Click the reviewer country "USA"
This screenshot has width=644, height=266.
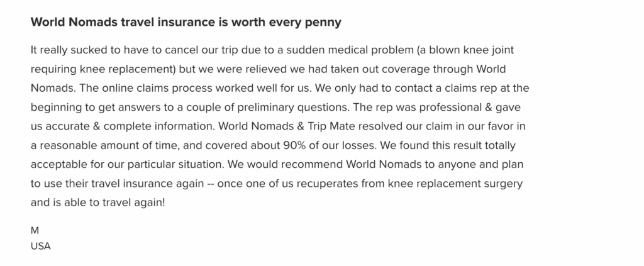40,247
